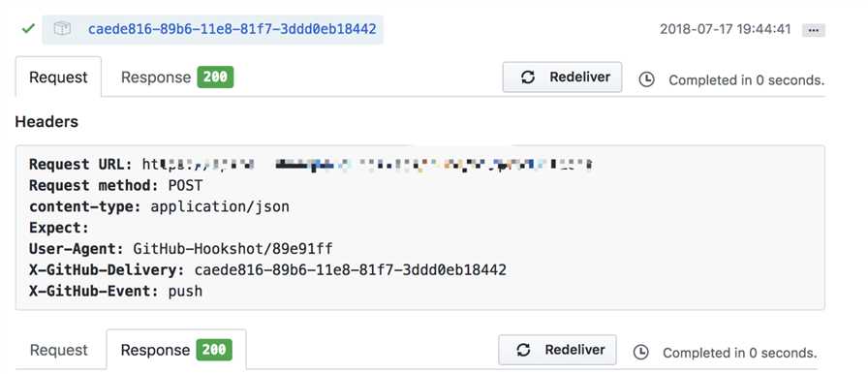
Task: Click the GitHub-Hookshot/89e91ff User-Agent value
Action: point(233,248)
